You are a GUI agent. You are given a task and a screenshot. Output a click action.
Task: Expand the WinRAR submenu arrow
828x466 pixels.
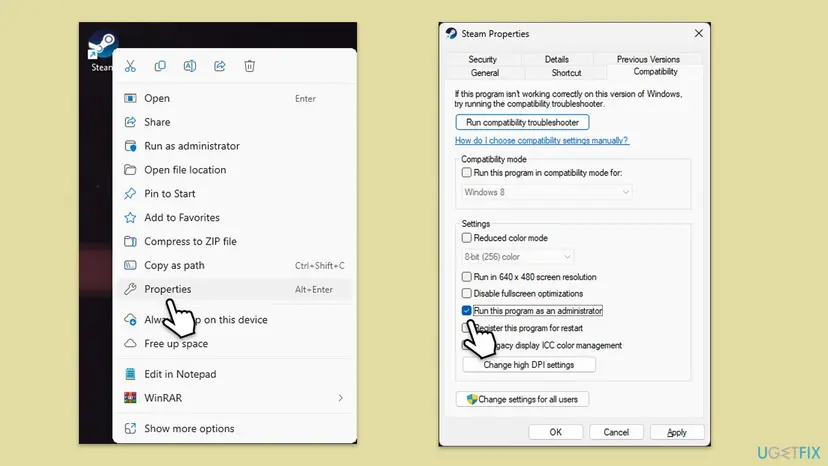coord(341,398)
